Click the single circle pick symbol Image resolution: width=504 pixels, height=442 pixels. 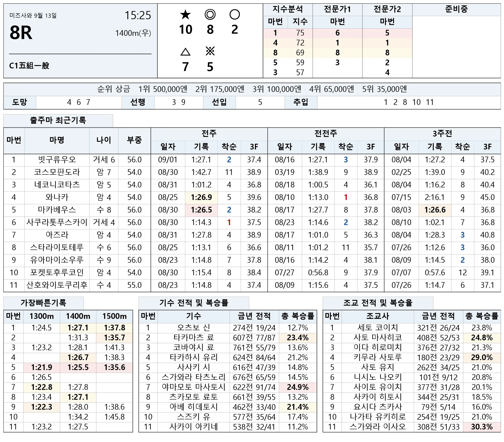(235, 15)
